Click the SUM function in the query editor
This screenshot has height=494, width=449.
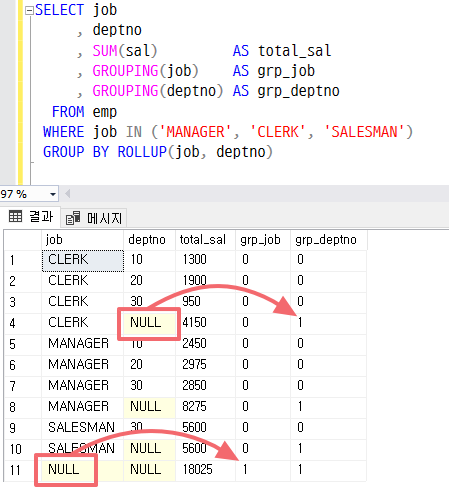click(105, 51)
